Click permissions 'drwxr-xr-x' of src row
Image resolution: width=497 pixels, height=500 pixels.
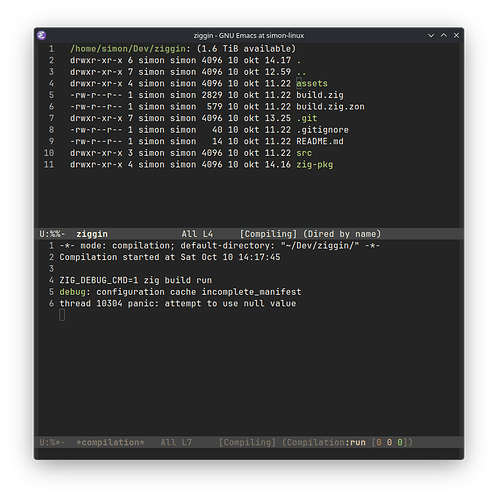point(96,153)
